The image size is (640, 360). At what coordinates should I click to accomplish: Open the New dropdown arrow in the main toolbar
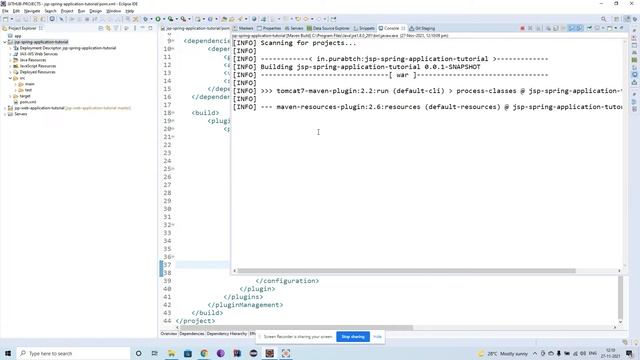click(12, 19)
